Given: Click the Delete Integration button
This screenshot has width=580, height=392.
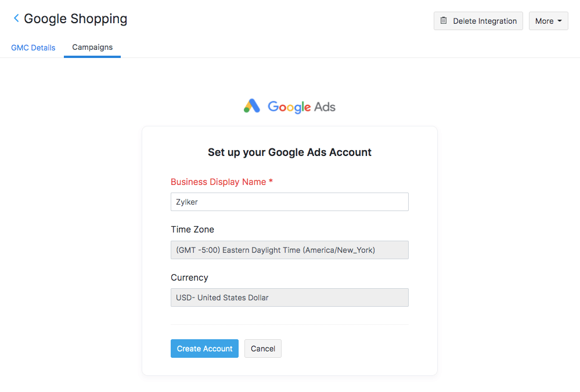Looking at the screenshot, I should (478, 20).
